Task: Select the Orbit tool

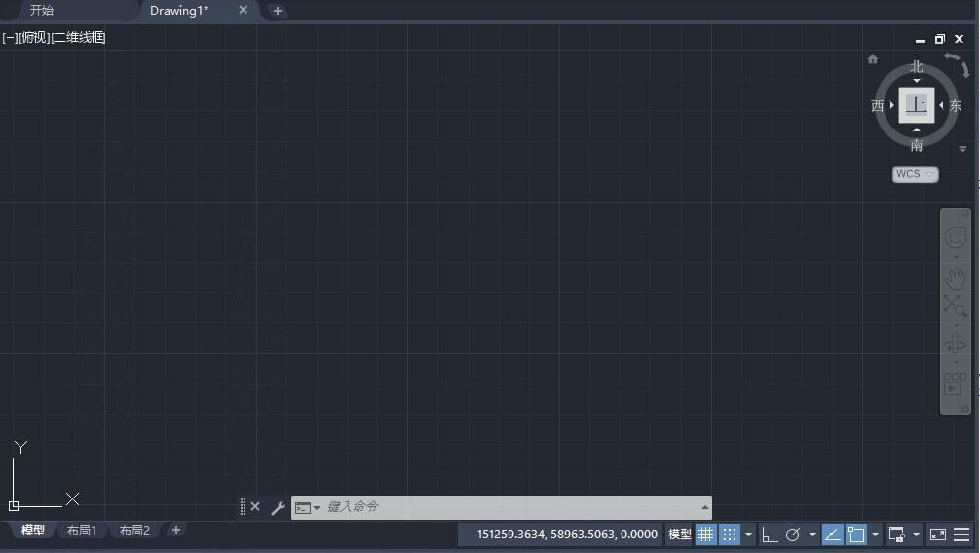Action: [x=955, y=344]
